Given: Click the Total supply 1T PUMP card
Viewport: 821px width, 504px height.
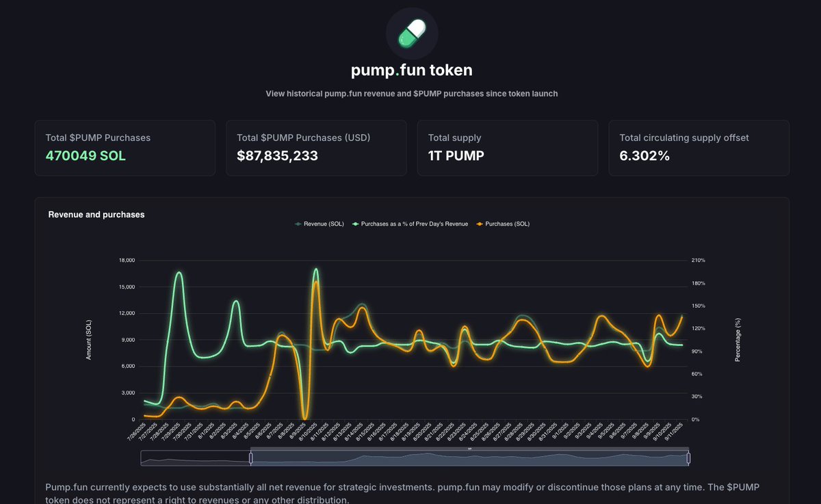Looking at the screenshot, I should click(x=508, y=148).
